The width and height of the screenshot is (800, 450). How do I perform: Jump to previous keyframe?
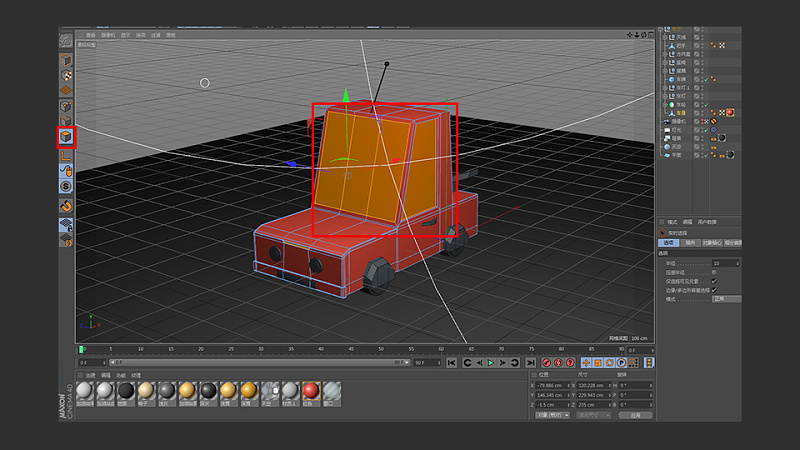[467, 363]
